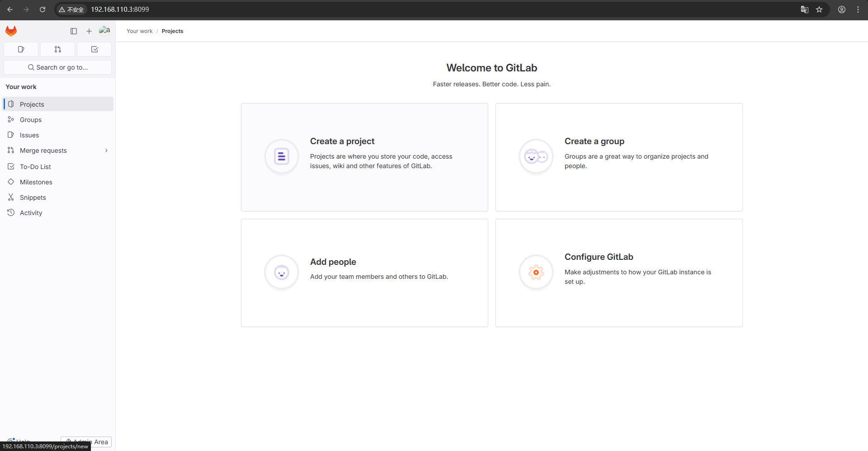Click Your work breadcrumb link
868x451 pixels.
tap(140, 31)
